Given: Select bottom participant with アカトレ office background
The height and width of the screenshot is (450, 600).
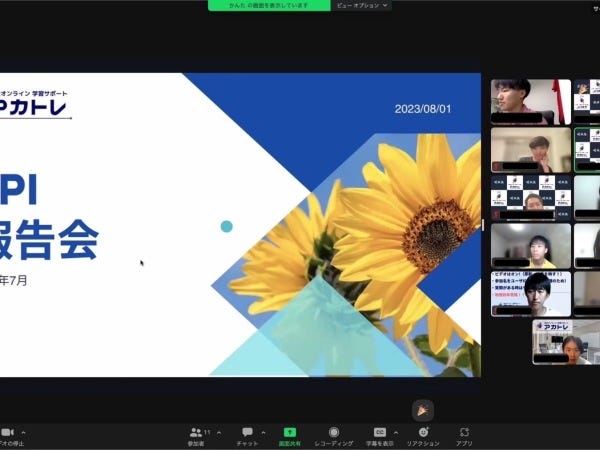Looking at the screenshot, I should point(566,342).
